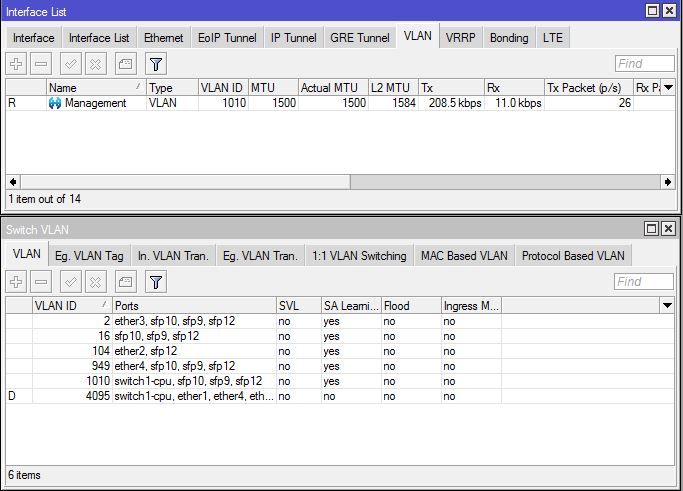The height and width of the screenshot is (491, 683).
Task: Click Find field in Switch VLAN
Action: pyautogui.click(x=644, y=281)
